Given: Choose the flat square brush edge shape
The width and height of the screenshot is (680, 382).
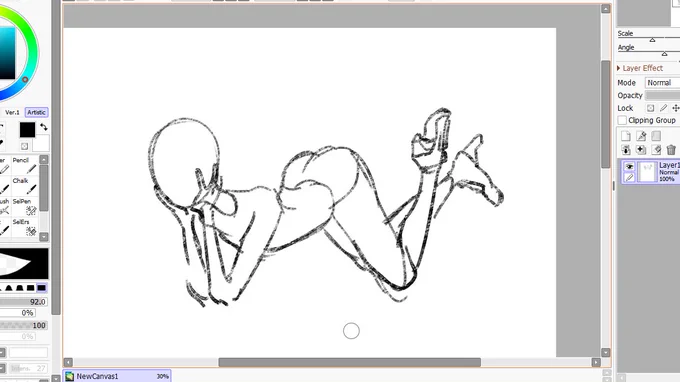Looking at the screenshot, I should pos(42,288).
